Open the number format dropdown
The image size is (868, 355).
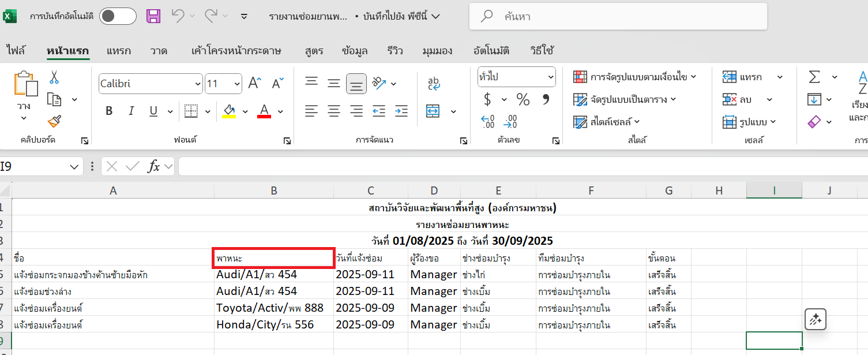[x=550, y=77]
